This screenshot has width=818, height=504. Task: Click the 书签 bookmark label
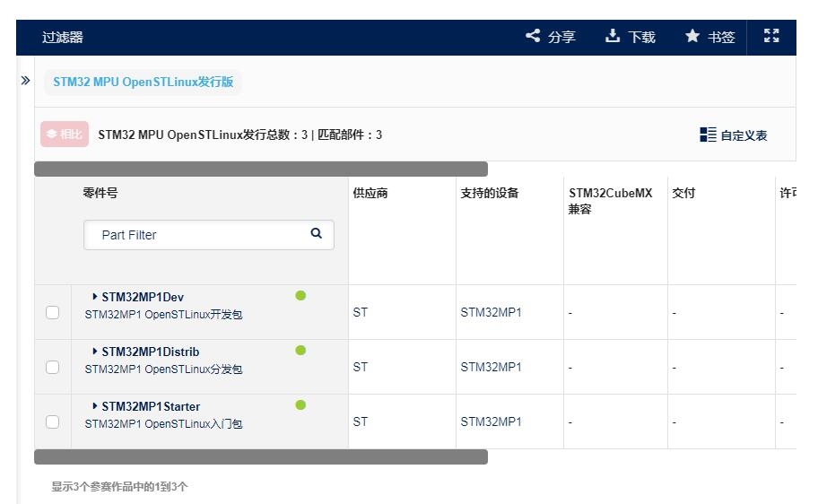point(721,37)
